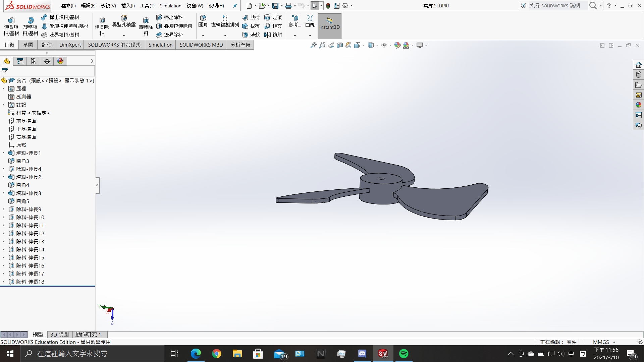Open the Appearances task pane icon
Screen dimensions: 644x362
coord(638,105)
